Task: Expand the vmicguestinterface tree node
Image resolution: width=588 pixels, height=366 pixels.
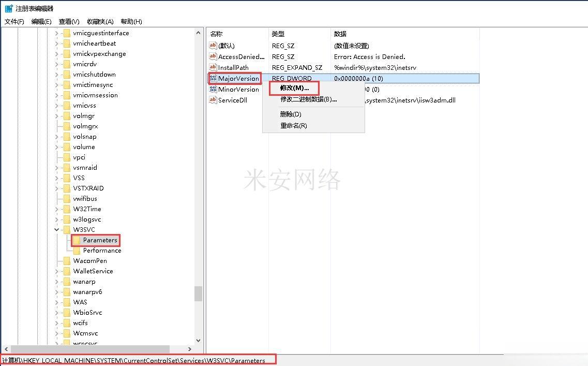Action: (56, 33)
